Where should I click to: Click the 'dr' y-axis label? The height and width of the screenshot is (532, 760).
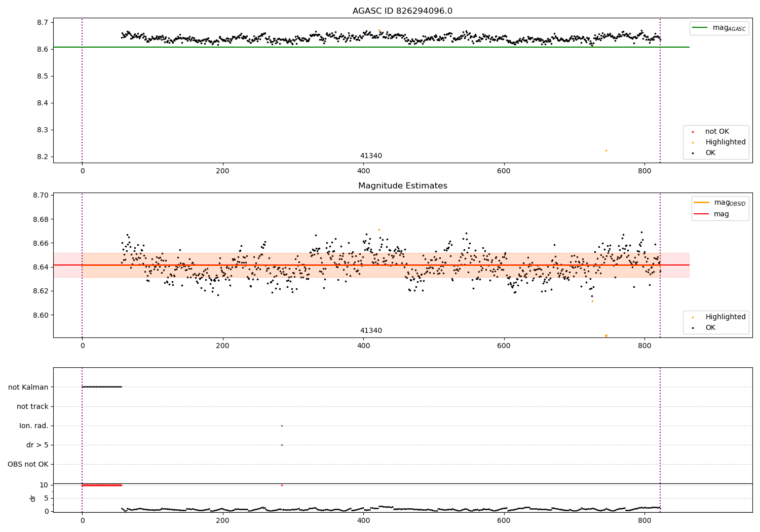tap(33, 498)
